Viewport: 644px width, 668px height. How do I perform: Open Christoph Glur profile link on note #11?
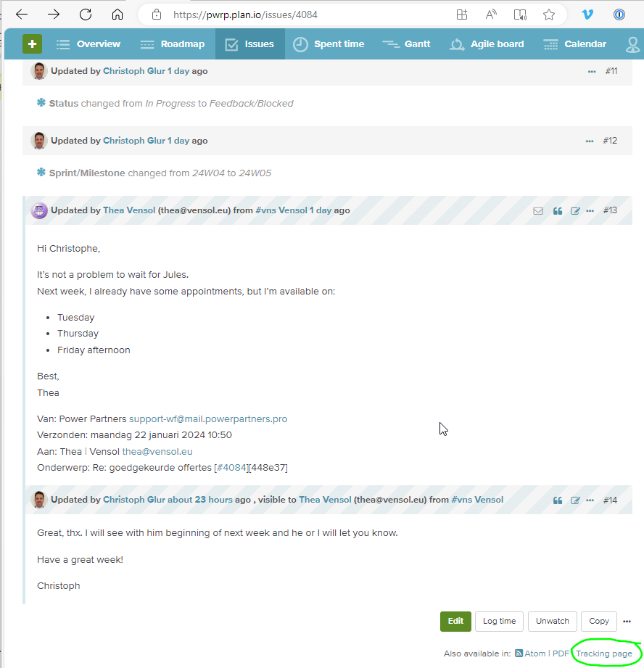pyautogui.click(x=134, y=71)
